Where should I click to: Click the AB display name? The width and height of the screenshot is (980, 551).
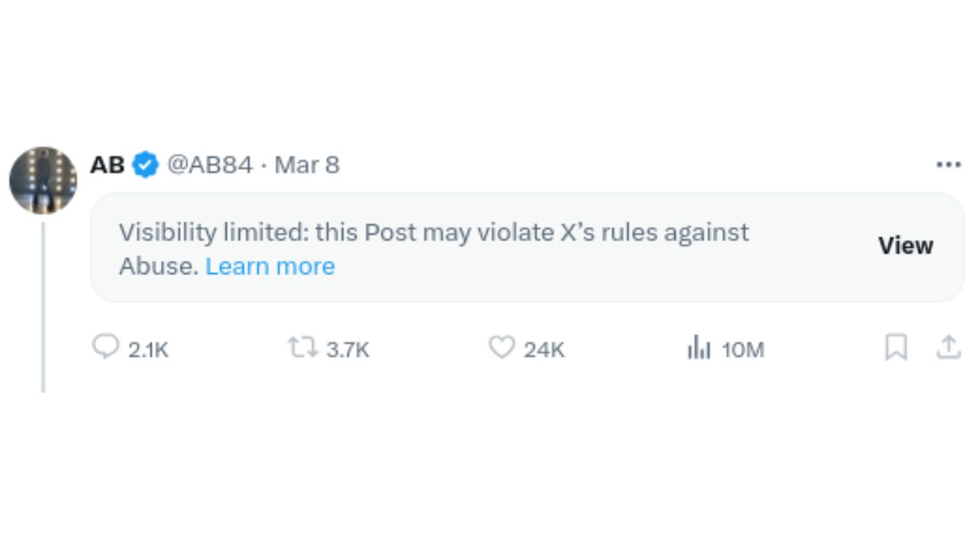coord(107,165)
